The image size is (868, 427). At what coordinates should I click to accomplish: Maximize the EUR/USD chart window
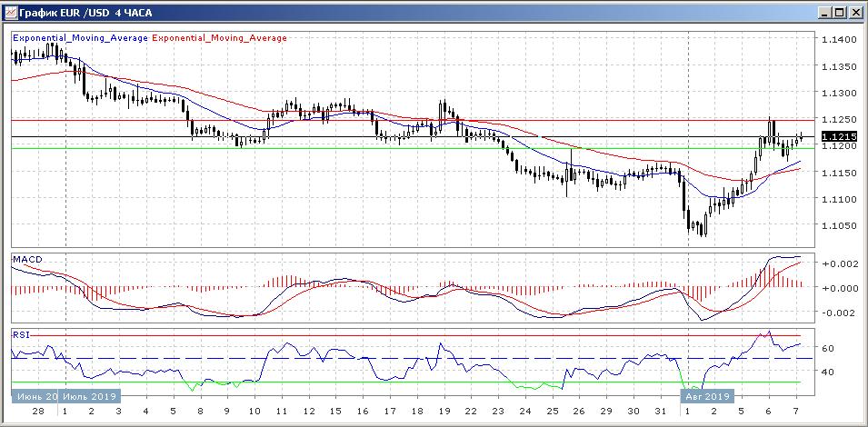click(839, 12)
